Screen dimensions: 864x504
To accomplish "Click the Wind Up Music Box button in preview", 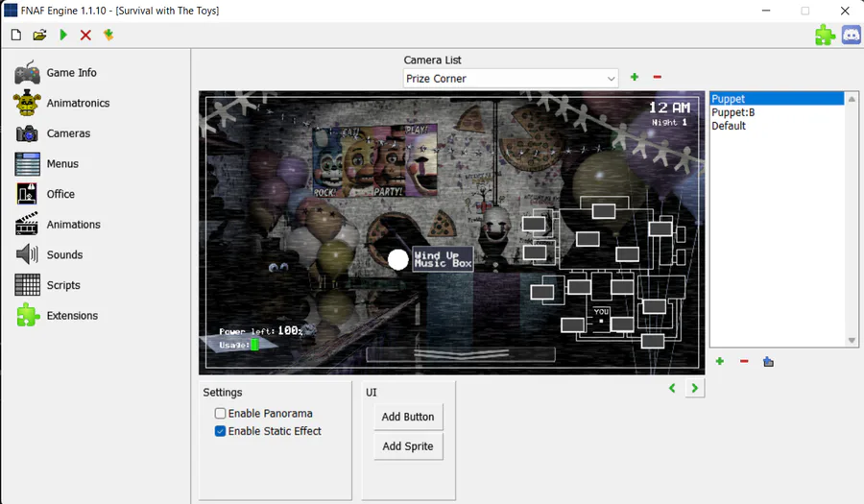I will pos(443,259).
